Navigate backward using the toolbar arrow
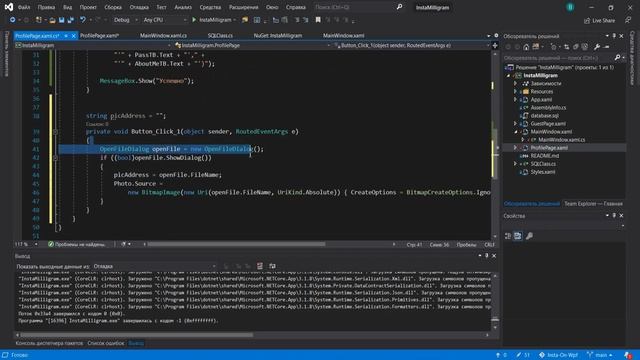640x360 pixels. pyautogui.click(x=12, y=20)
